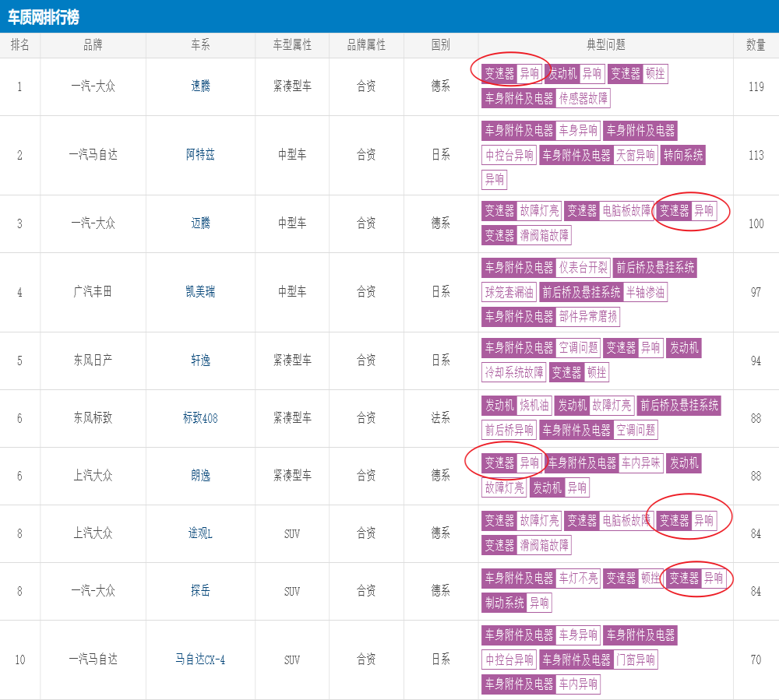Screen dimensions: 779x700
Task: Select the 发动机 异响 tag in 速腾 row
Action: [576, 74]
